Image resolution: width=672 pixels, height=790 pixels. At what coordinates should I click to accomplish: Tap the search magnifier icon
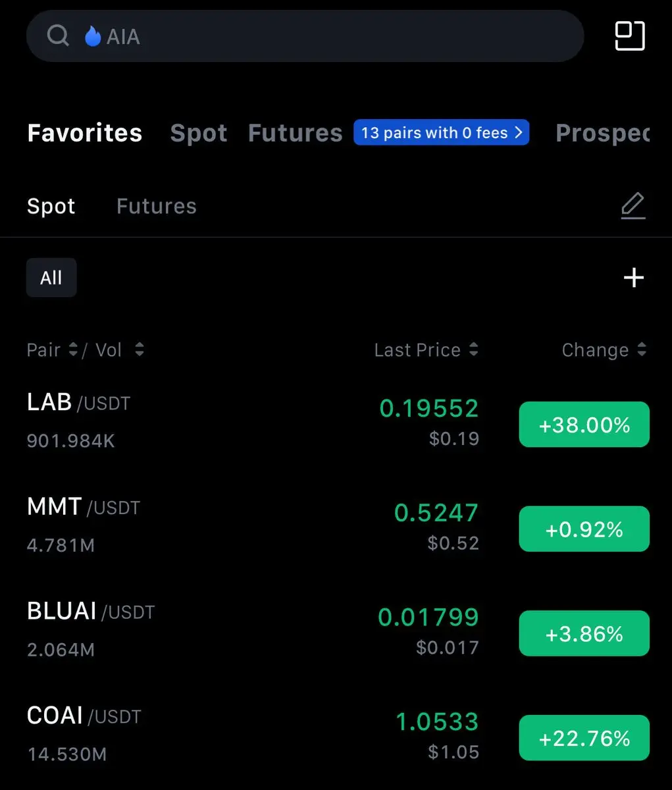click(x=58, y=36)
